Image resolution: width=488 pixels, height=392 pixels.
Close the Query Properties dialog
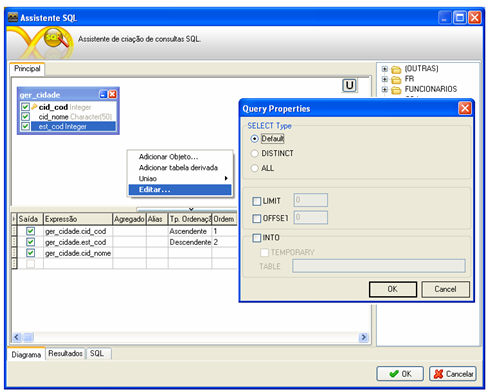point(465,108)
